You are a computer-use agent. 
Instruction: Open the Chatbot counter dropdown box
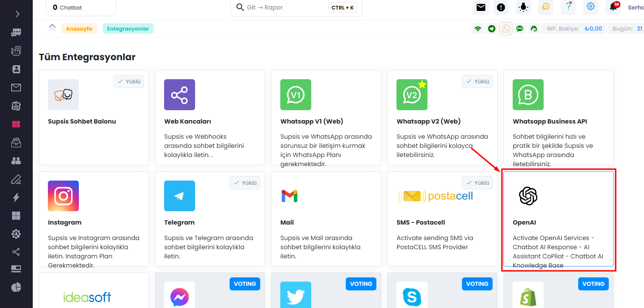click(x=81, y=7)
